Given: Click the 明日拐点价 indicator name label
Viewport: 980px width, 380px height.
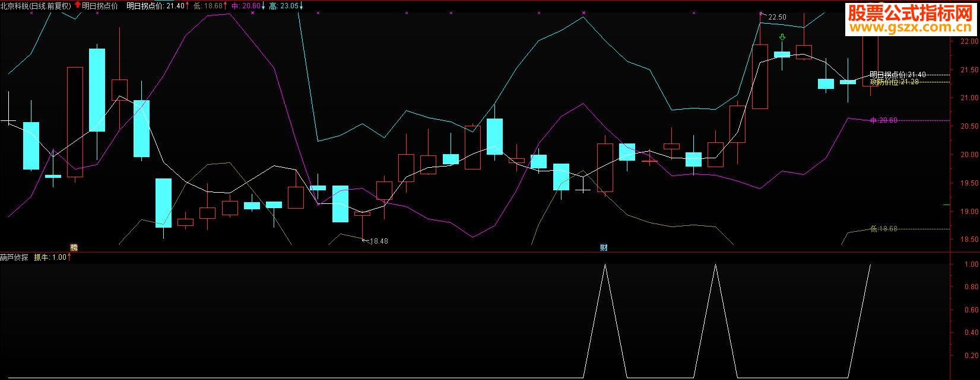Looking at the screenshot, I should click(100, 6).
